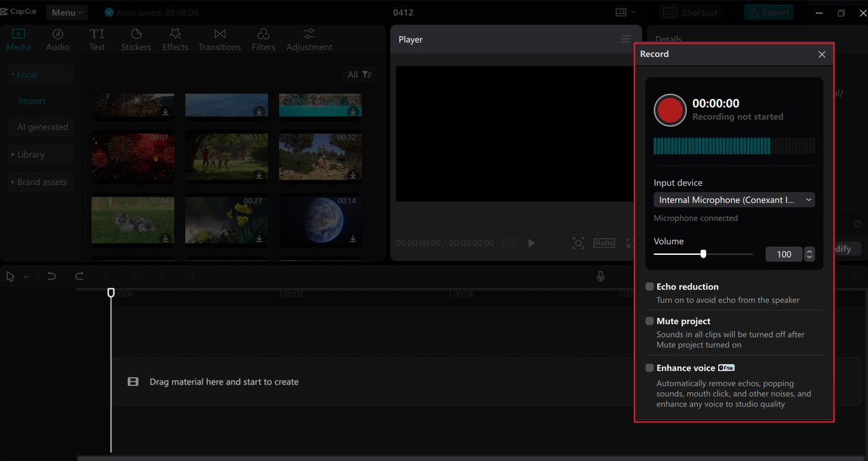Open the AI generated media section

(x=43, y=127)
